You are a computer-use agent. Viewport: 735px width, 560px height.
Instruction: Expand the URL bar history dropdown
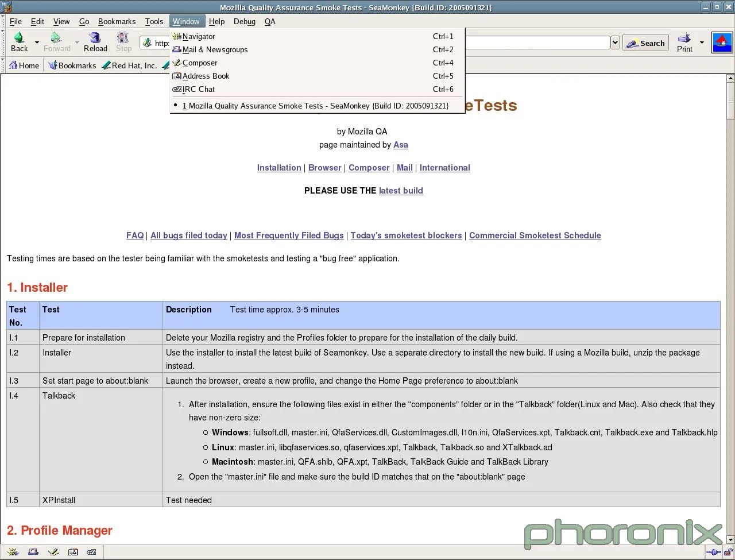point(615,43)
